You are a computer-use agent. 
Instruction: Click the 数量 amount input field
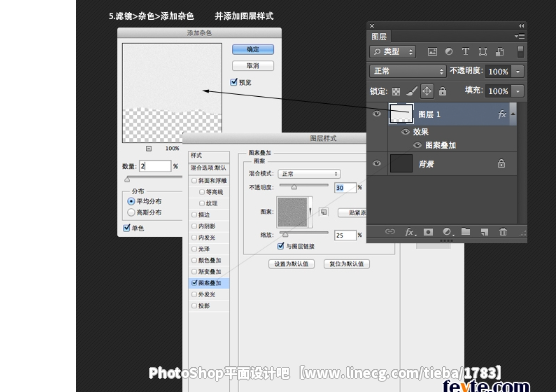coord(155,166)
